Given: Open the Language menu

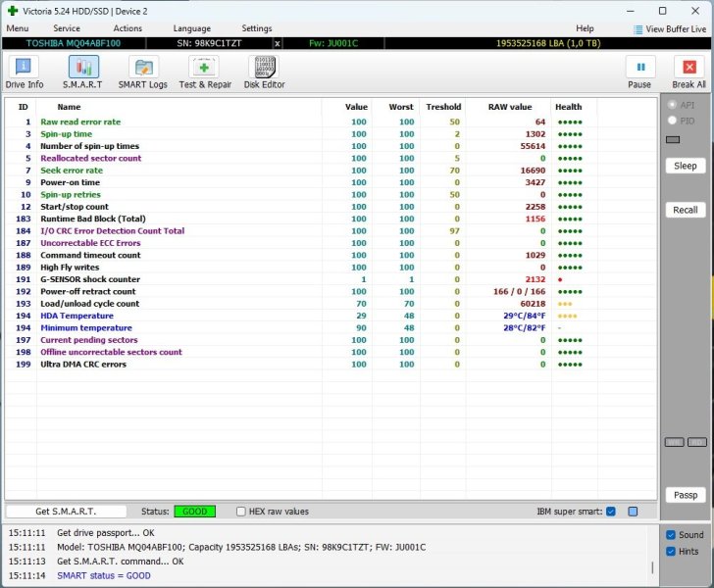Looking at the screenshot, I should point(191,29).
